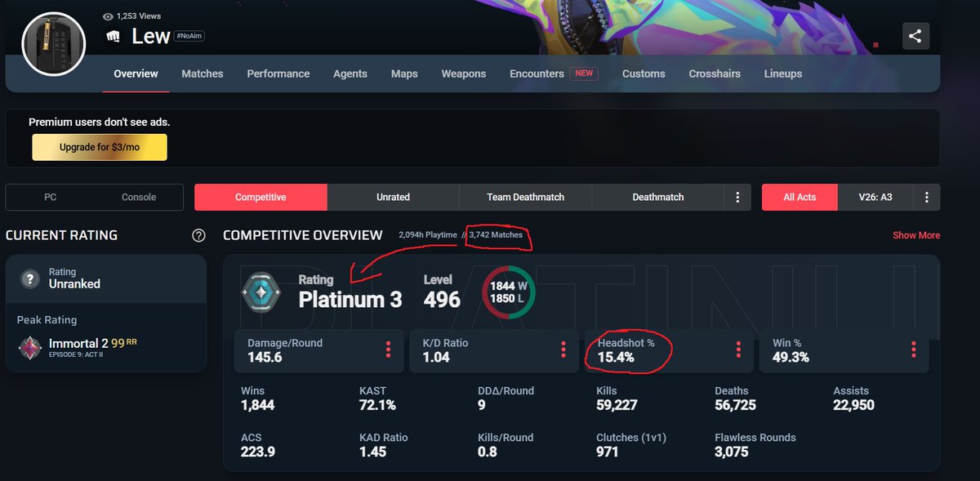Click the Assists 22,950 stat
The image size is (980, 481).
[853, 398]
